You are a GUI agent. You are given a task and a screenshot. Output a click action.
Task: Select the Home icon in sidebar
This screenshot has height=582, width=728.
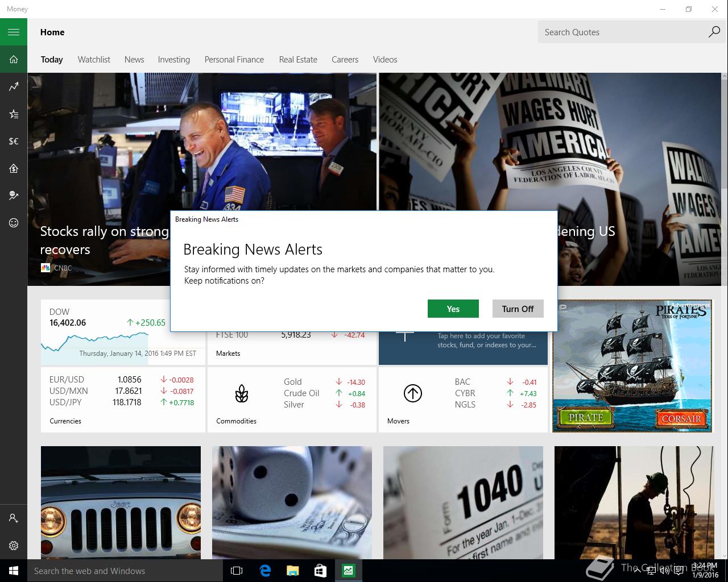coord(14,59)
